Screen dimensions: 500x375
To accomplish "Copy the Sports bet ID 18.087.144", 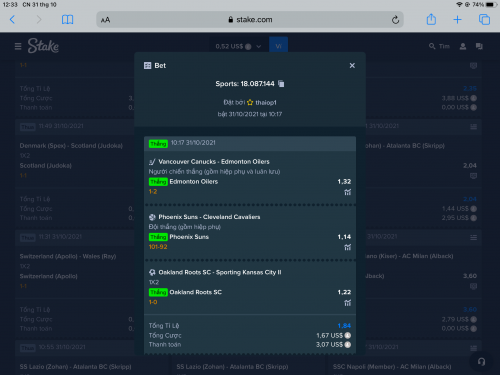I will 281,84.
